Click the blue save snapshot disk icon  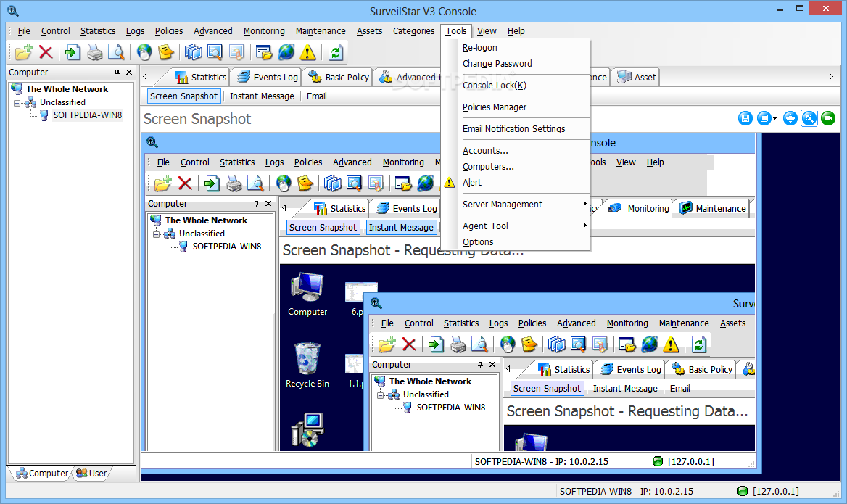[745, 118]
